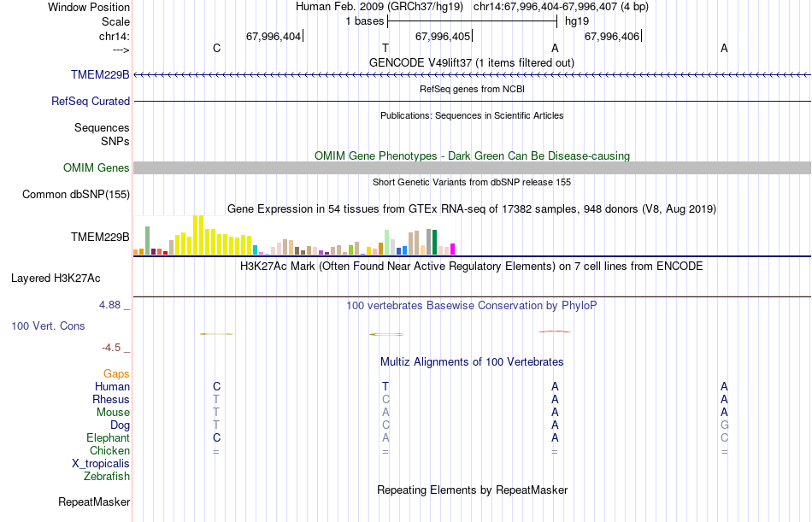Click the OMIM Gene Phenotypes track title
Screen dimensions: 812x522
[x=472, y=155]
